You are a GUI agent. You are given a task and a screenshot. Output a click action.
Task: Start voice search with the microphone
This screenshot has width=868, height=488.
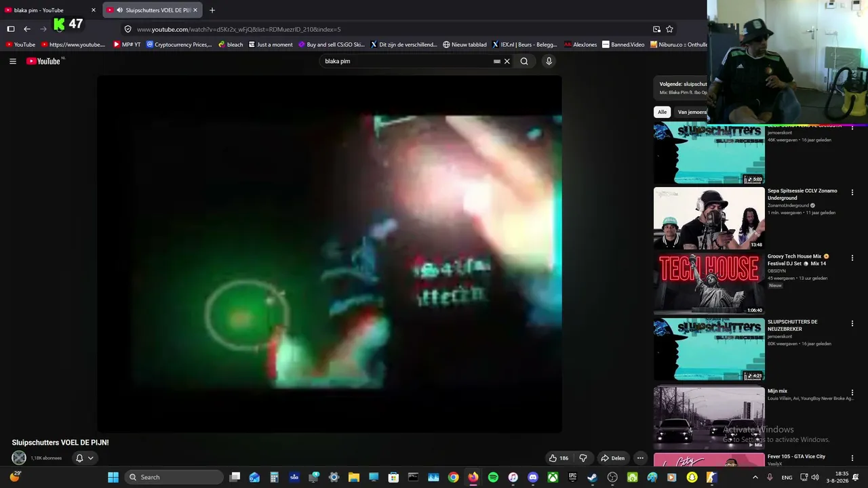tap(549, 61)
